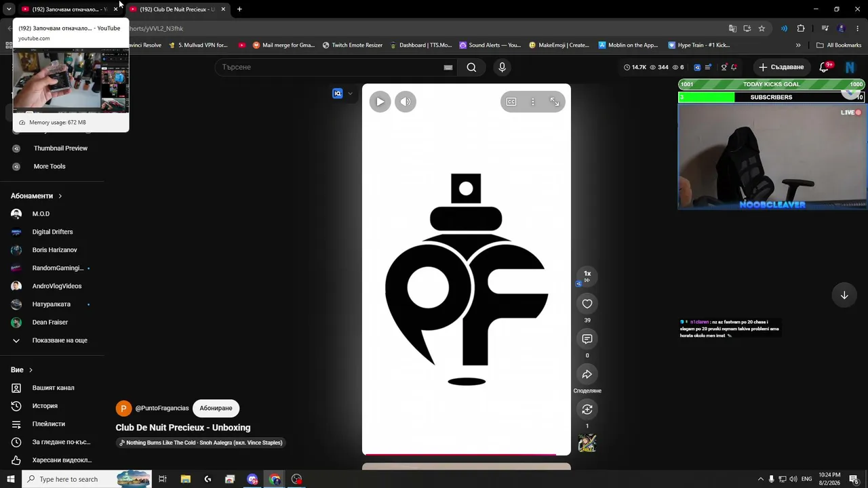Show more bookmarks with the chevron
The image size is (868, 488).
pos(798,45)
